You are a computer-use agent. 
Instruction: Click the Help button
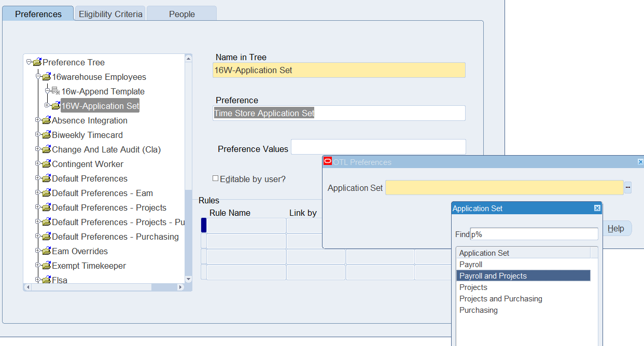point(616,228)
